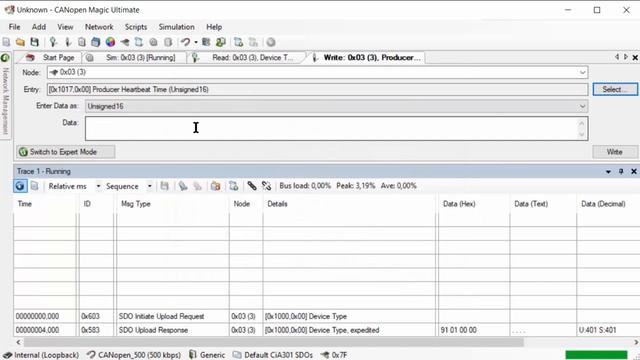Click the server rack toolbar icon
640x360 pixels.
point(206,42)
